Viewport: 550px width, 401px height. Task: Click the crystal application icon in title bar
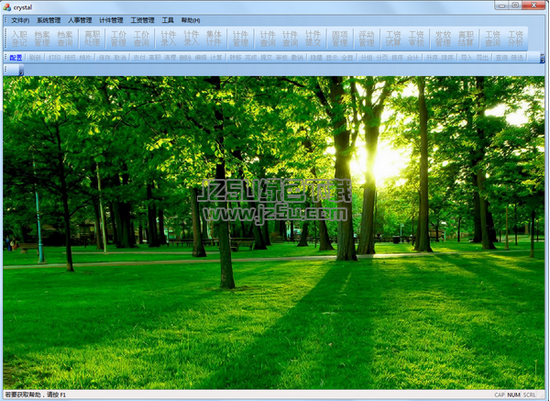(7, 7)
